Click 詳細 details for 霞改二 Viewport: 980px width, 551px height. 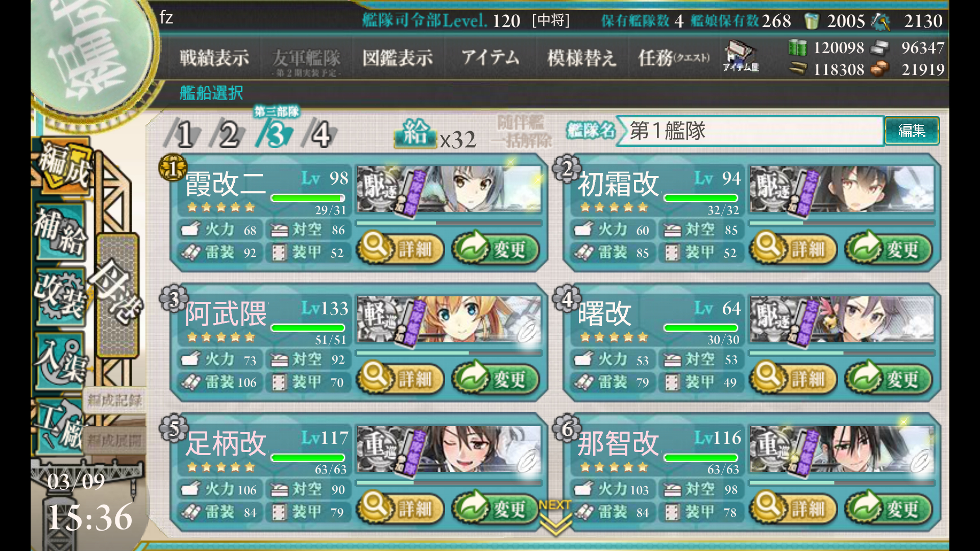[400, 249]
